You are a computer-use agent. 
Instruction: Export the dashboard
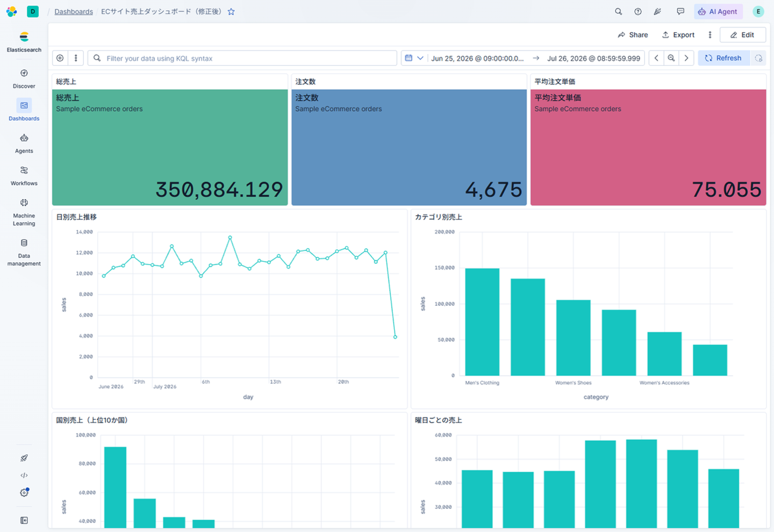click(x=678, y=35)
